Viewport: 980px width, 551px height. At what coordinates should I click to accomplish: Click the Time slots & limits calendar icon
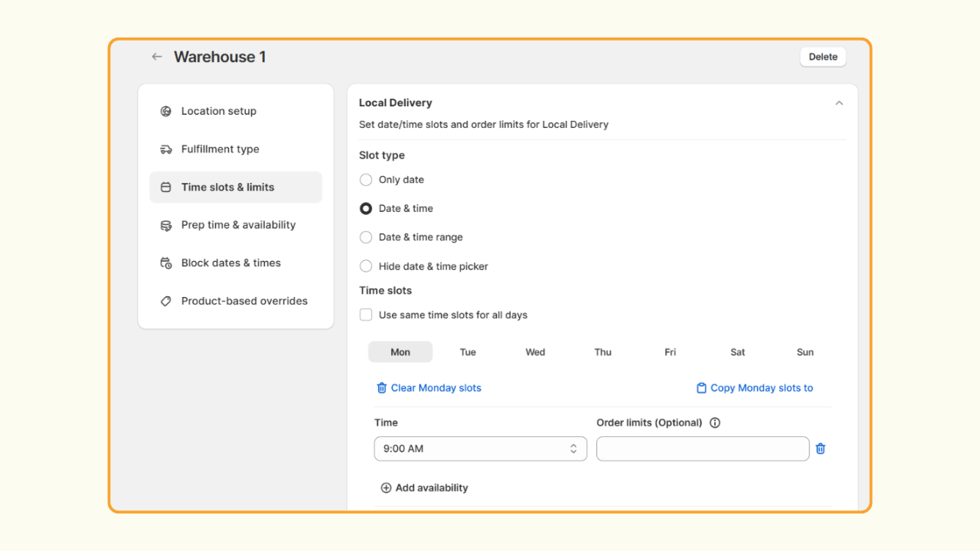tap(165, 187)
